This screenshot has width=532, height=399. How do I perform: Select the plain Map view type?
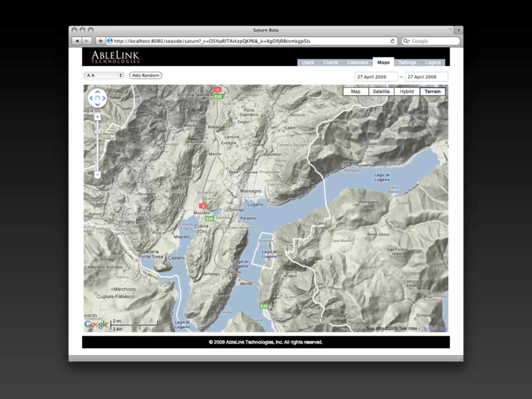click(356, 91)
